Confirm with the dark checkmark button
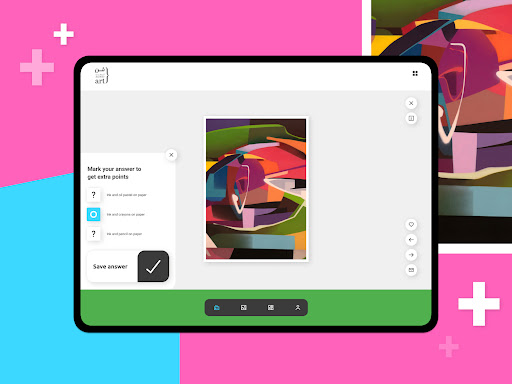Viewport: 512px width, 384px height. (153, 266)
